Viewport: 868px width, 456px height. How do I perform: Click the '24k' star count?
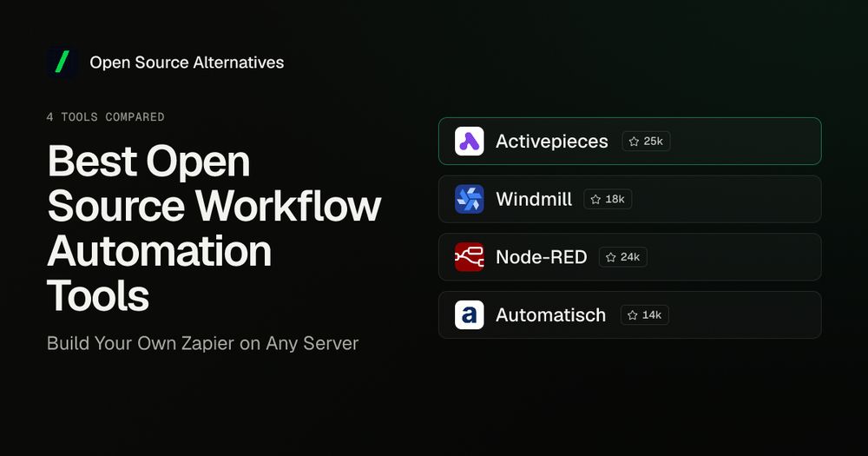tap(630, 257)
